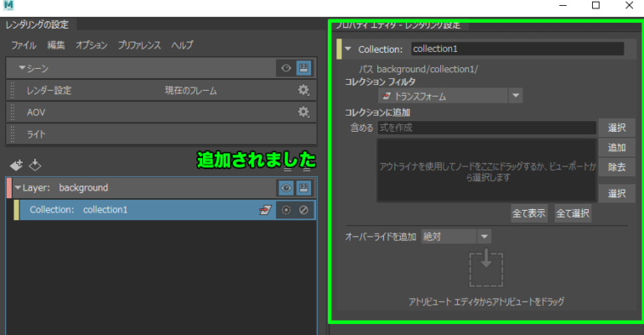This screenshot has height=335, width=644.
Task: Open the オプション menu
Action: click(91, 44)
